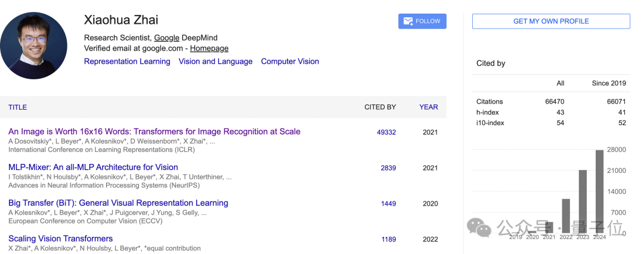Screen dimensions: 644x254
Task: Select the Representation Learning interest tag
Action: point(127,61)
